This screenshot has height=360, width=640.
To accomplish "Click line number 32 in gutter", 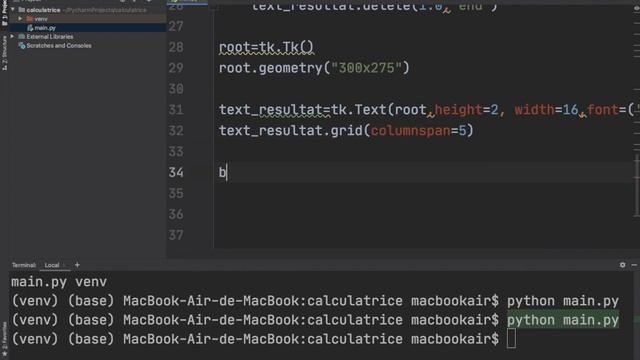I will [176, 131].
